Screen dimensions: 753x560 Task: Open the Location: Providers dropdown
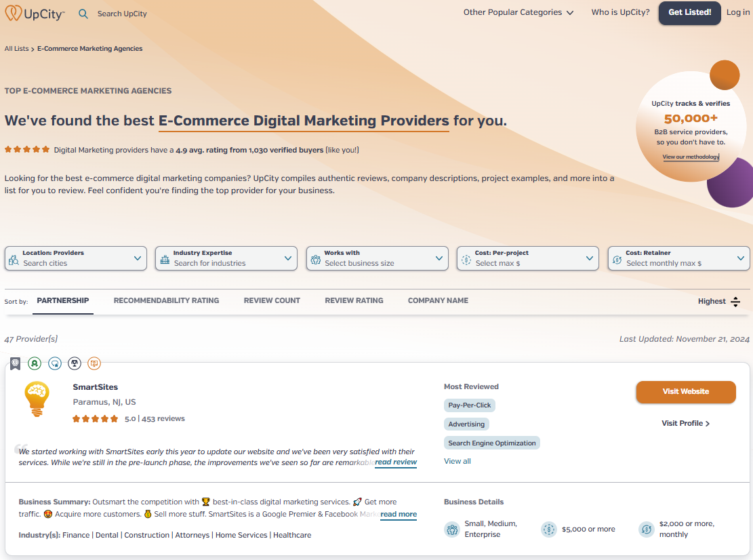[76, 258]
